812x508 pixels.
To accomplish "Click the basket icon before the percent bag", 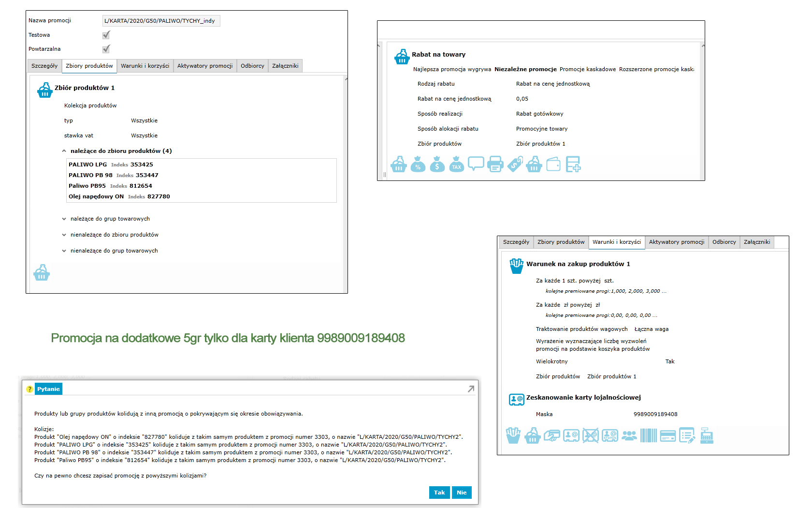I will 399,164.
